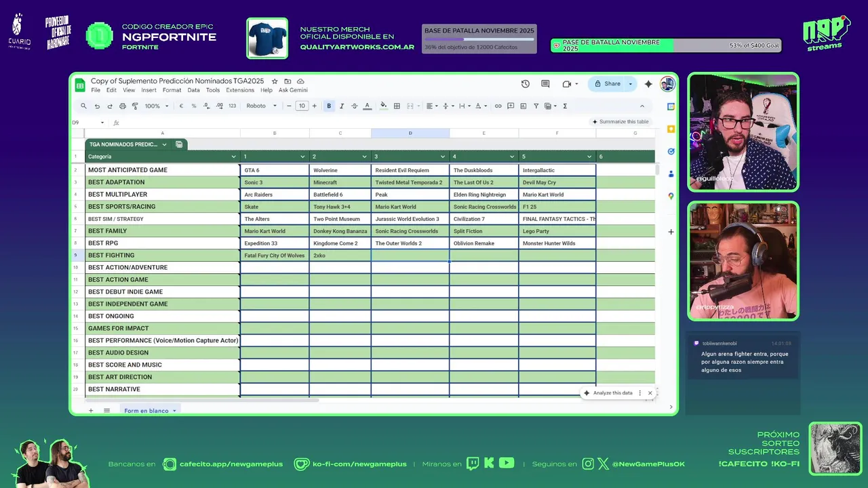Insert link via chain icon

point(498,106)
